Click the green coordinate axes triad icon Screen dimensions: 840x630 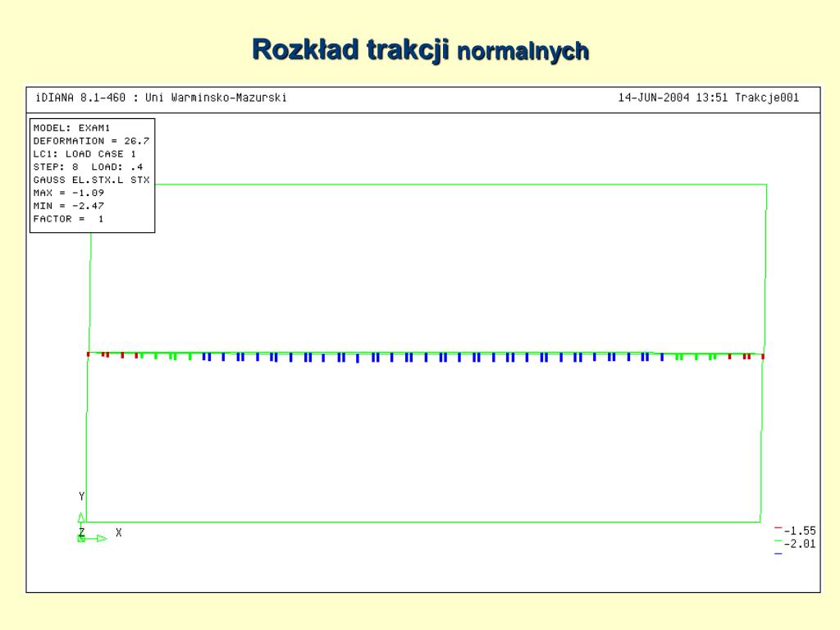92,529
